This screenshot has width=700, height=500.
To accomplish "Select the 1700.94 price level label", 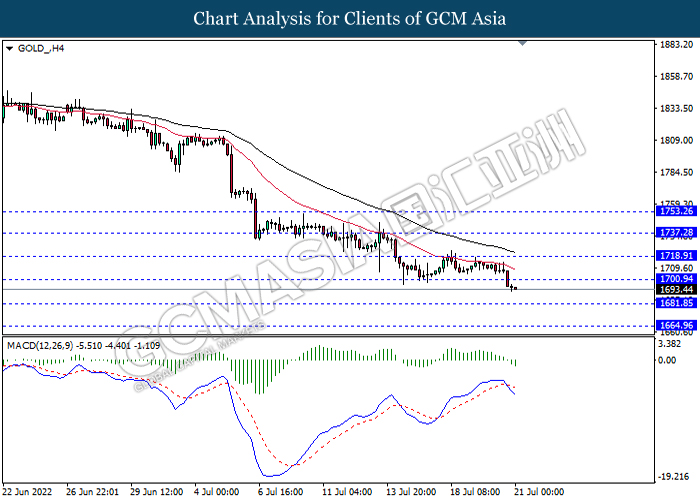I will point(676,279).
